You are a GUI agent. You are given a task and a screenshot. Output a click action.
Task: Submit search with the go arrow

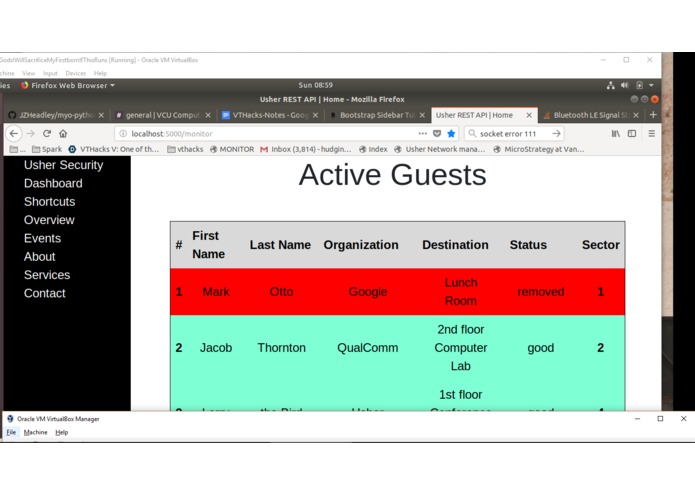[556, 133]
